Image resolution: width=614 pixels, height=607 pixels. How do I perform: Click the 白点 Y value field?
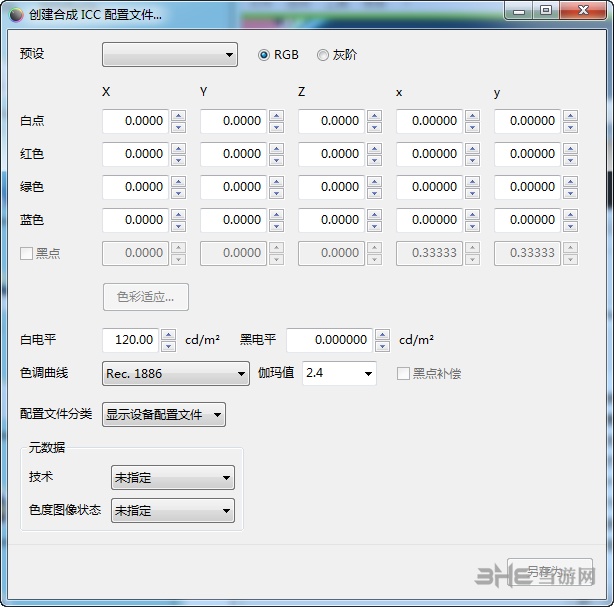click(233, 121)
